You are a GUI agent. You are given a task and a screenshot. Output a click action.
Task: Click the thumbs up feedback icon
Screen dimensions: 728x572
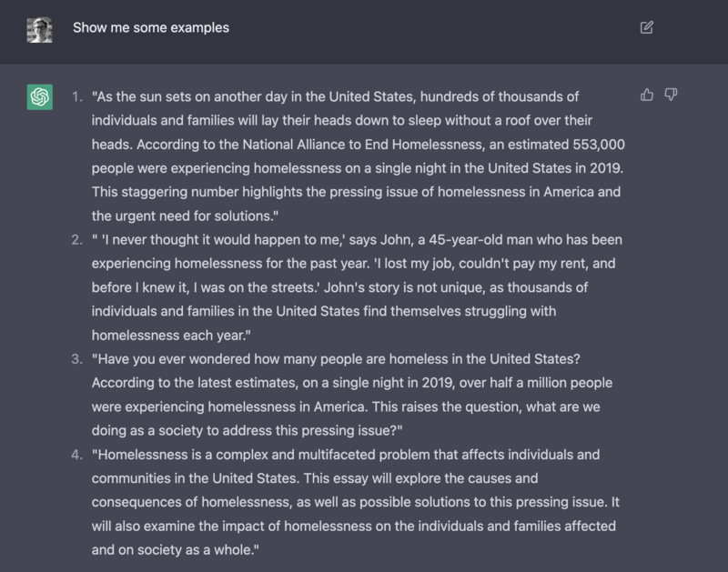[x=647, y=95]
